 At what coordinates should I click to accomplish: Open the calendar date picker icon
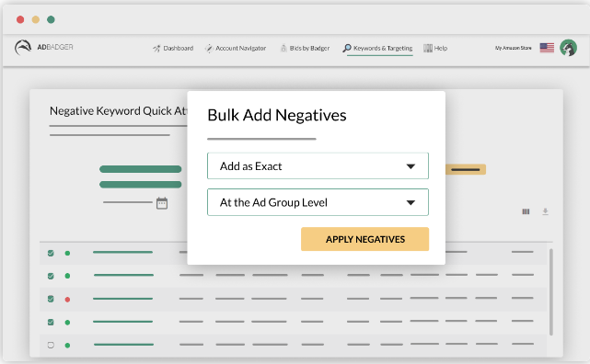[162, 203]
